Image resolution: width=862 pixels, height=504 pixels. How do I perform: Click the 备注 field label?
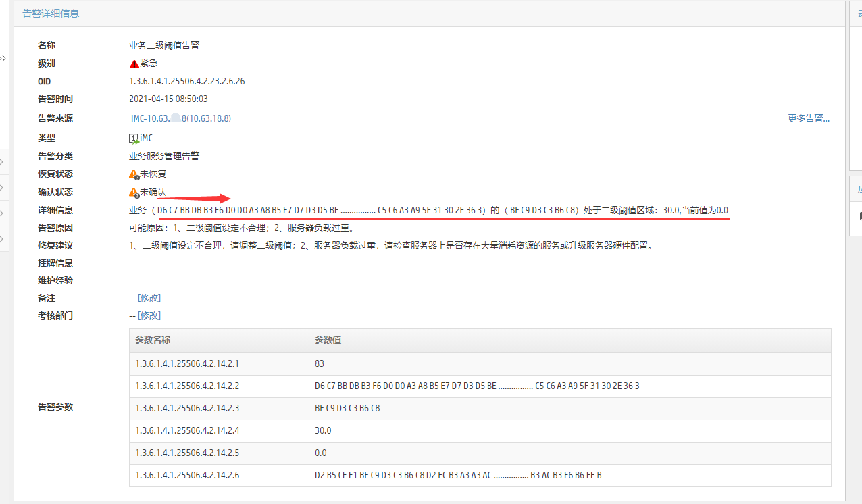click(47, 298)
